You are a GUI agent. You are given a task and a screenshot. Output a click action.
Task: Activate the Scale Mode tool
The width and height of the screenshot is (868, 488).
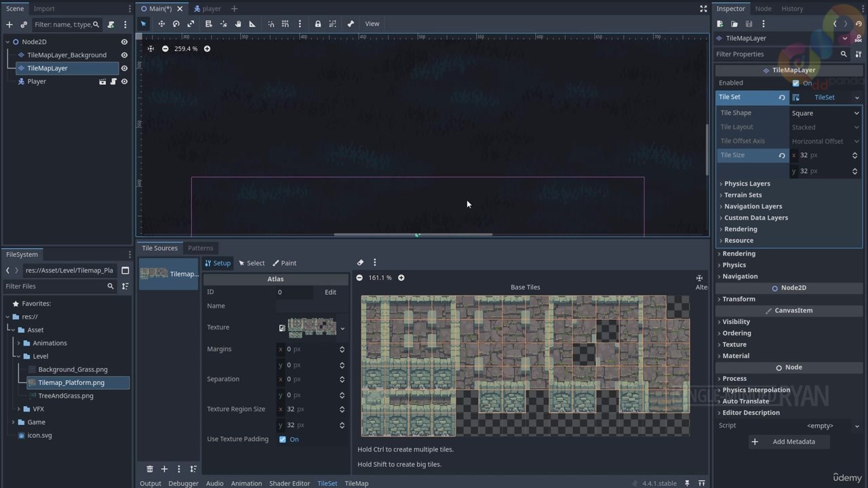click(191, 24)
